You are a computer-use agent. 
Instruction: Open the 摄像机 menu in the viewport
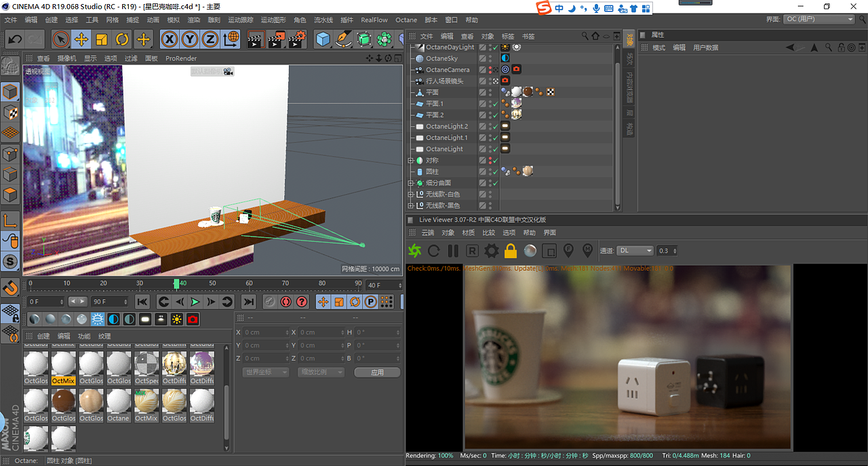(66, 58)
